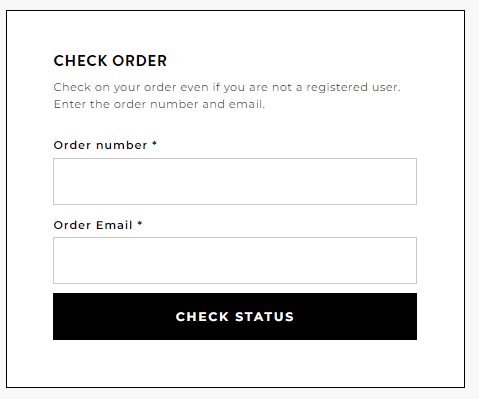The height and width of the screenshot is (399, 479).
Task: Click the "Order number" field label
Action: pos(100,145)
